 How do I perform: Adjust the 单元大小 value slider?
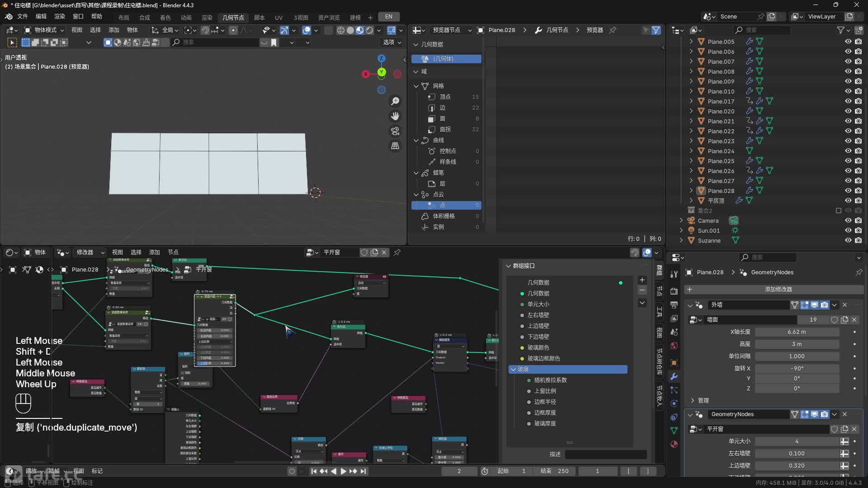[x=797, y=441]
